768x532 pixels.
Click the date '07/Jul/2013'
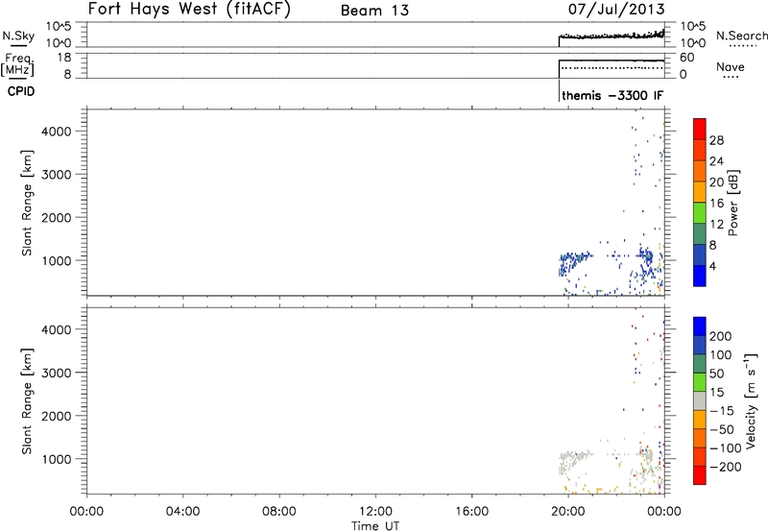tap(616, 10)
